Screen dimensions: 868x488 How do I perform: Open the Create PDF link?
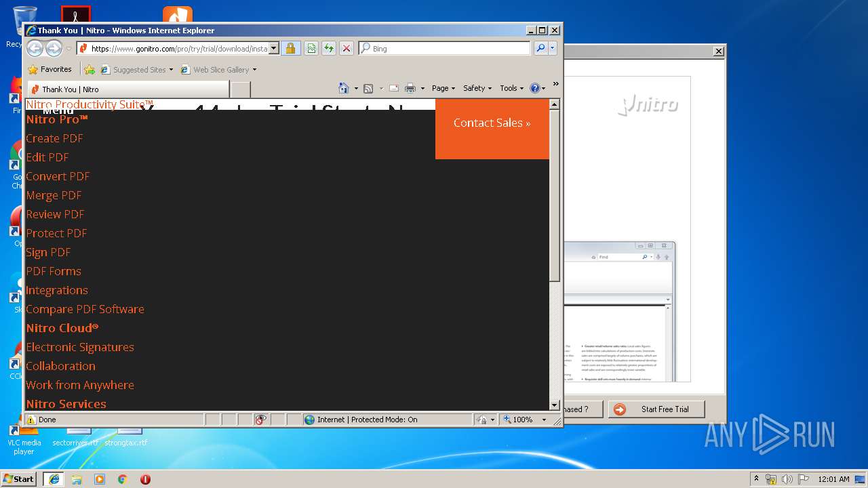54,138
